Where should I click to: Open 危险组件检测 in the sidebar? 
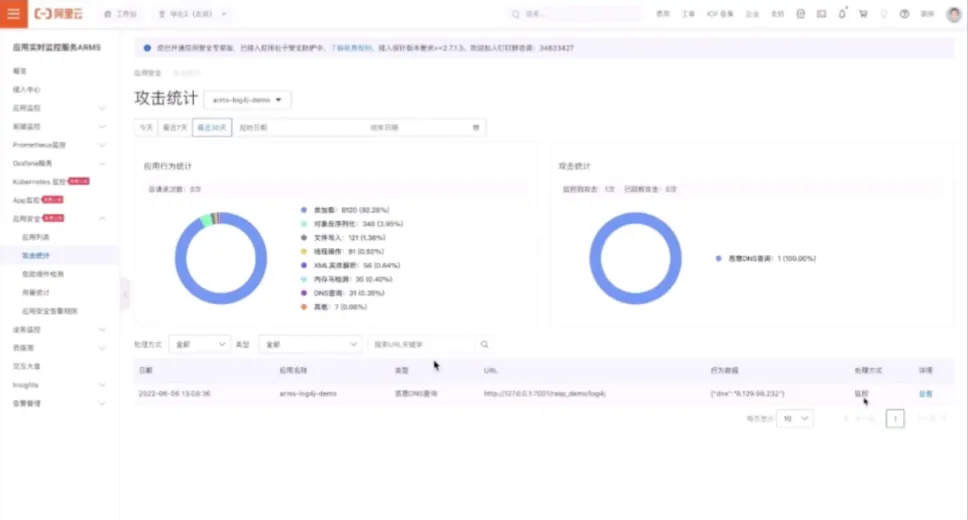click(x=43, y=274)
